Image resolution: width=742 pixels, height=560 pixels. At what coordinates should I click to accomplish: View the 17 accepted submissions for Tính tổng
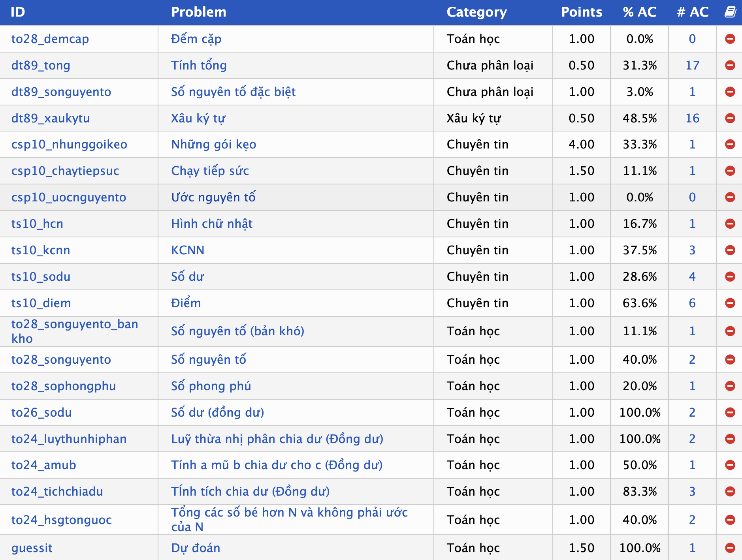692,65
